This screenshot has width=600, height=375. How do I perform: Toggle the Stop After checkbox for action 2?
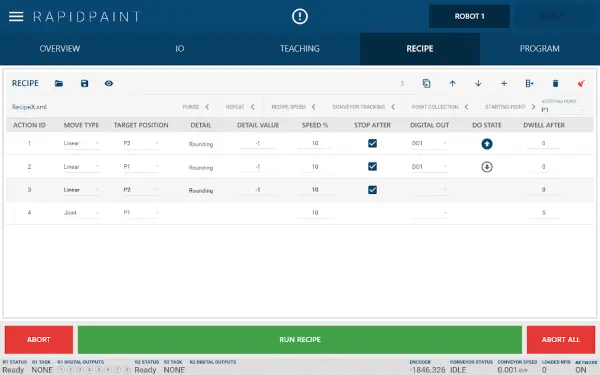pos(372,166)
